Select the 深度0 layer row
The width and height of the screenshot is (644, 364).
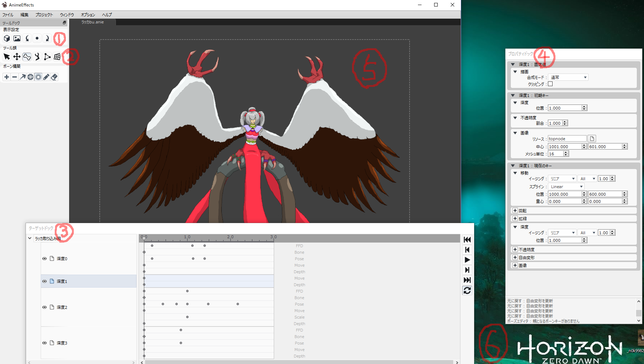point(89,259)
